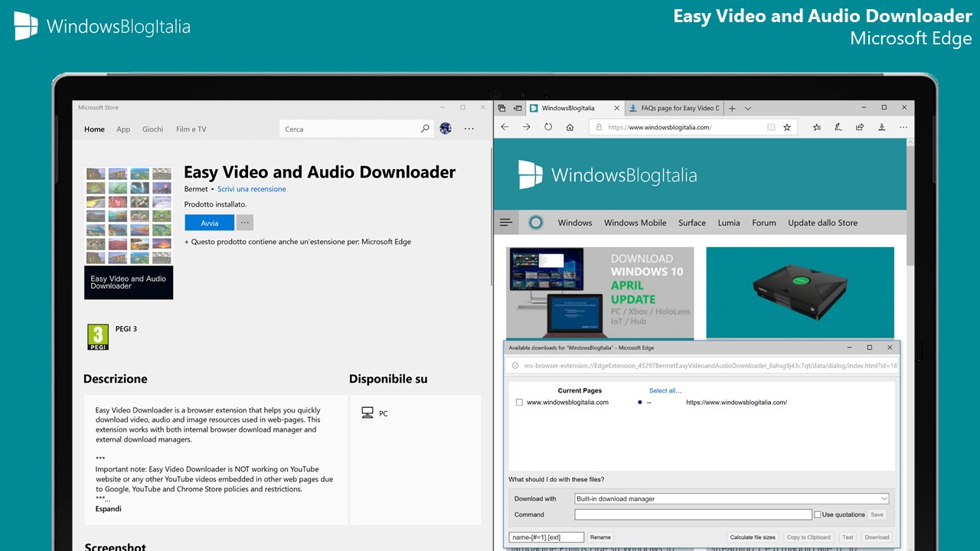The image size is (980, 551).
Task: Open Edge settings and more menu
Action: click(x=903, y=127)
